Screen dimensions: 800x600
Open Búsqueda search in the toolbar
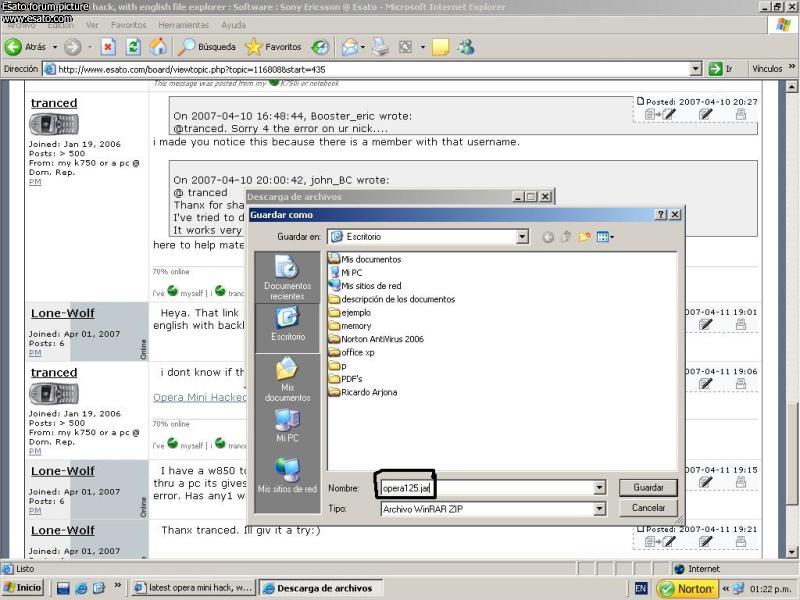click(207, 47)
